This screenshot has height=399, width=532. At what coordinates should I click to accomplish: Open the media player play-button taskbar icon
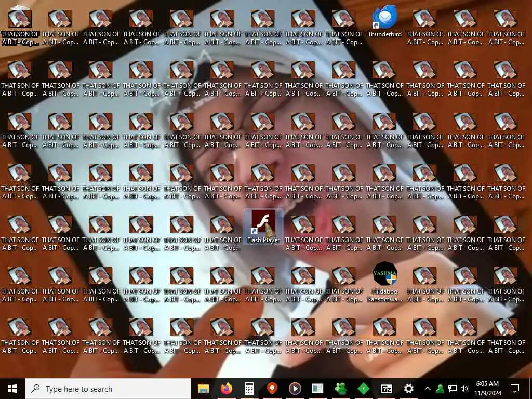295,389
